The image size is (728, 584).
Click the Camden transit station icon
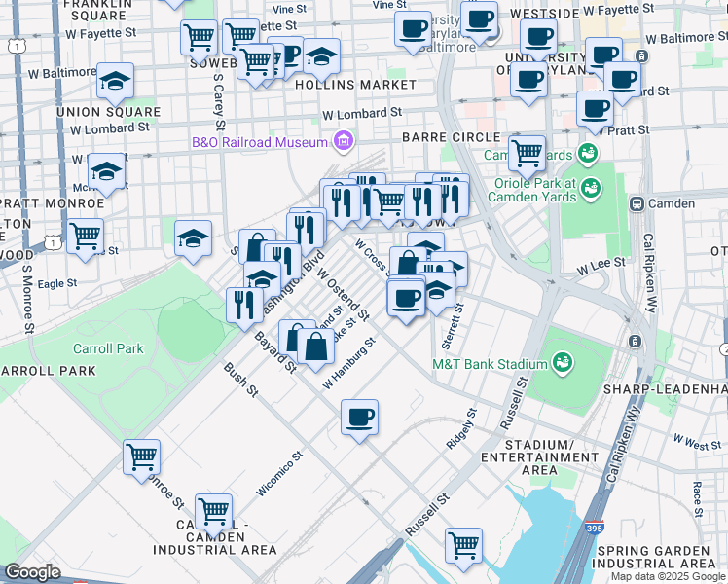[x=637, y=203]
